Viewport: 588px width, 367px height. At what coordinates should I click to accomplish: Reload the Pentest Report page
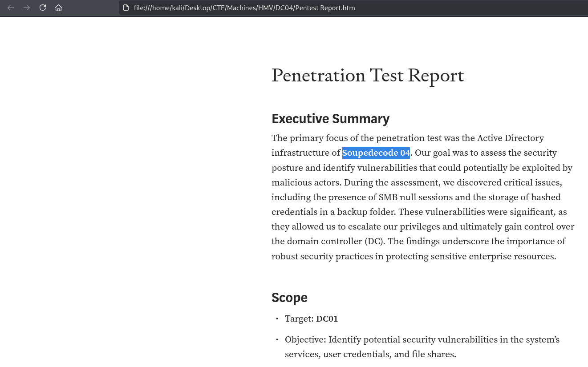tap(43, 8)
